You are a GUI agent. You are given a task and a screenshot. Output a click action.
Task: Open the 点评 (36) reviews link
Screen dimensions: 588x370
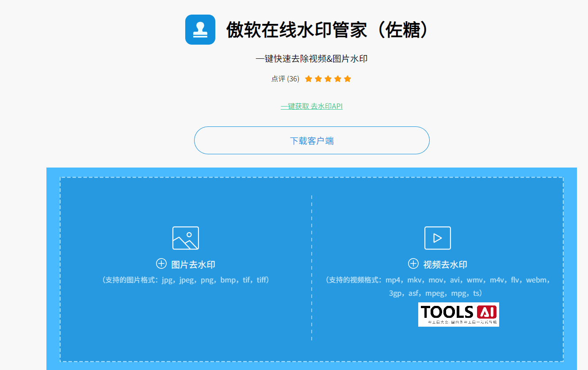point(285,79)
